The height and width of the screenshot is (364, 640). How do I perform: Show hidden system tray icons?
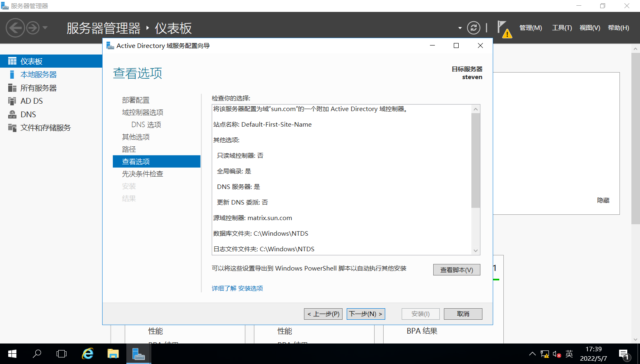(533, 354)
